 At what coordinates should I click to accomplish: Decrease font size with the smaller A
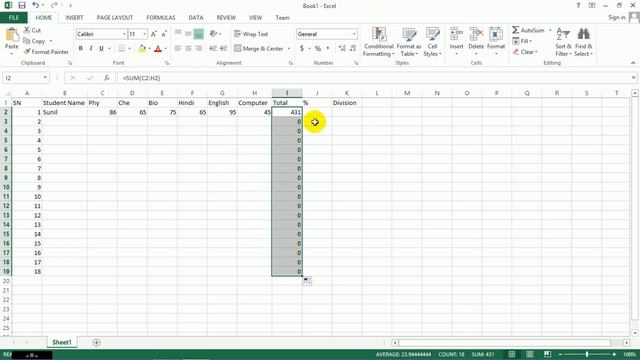pos(164,34)
